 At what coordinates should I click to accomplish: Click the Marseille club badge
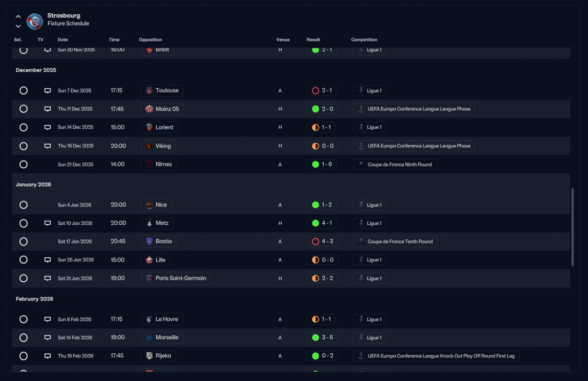(x=149, y=338)
